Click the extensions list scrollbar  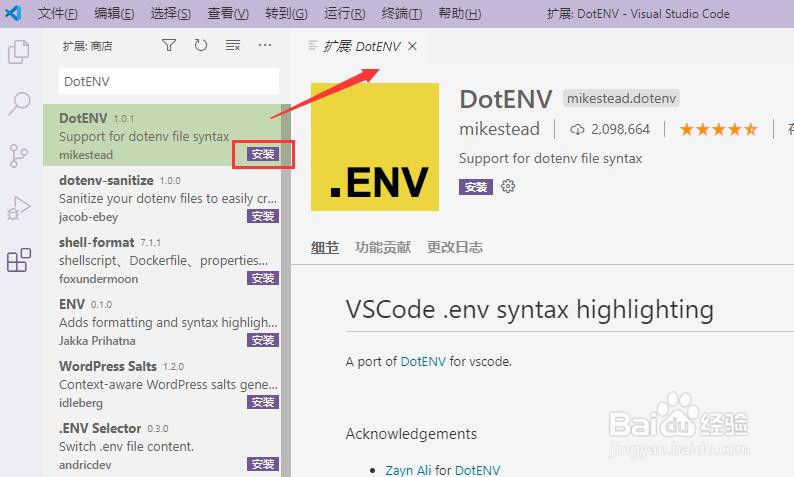click(x=286, y=291)
